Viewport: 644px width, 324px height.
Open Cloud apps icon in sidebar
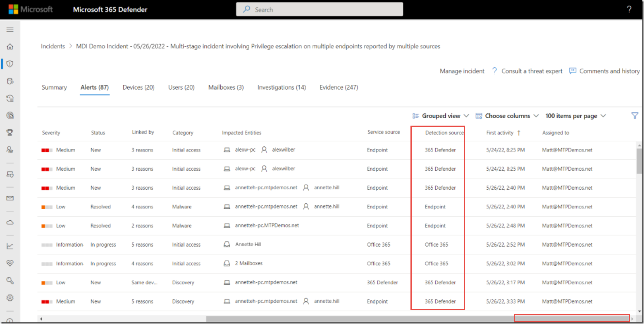(10, 222)
